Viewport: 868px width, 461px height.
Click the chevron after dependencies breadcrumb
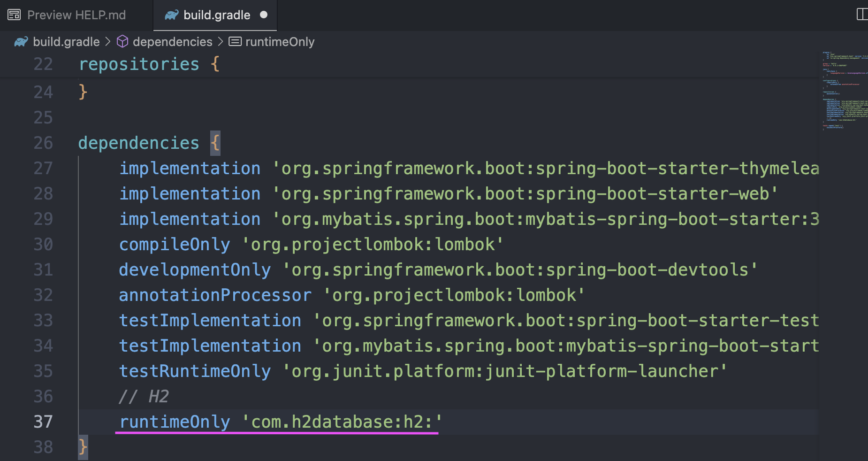221,42
